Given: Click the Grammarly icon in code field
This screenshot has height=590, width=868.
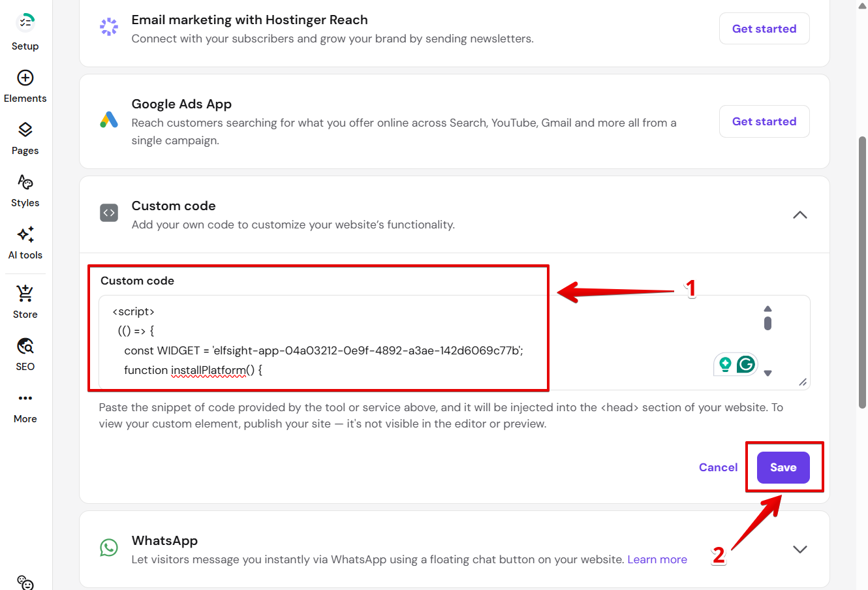Looking at the screenshot, I should click(x=746, y=364).
